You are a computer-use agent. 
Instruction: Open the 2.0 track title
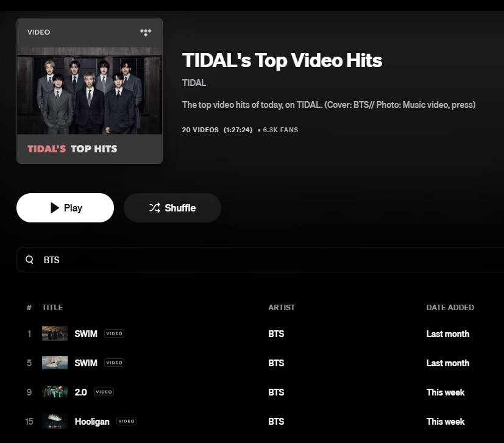click(x=80, y=392)
